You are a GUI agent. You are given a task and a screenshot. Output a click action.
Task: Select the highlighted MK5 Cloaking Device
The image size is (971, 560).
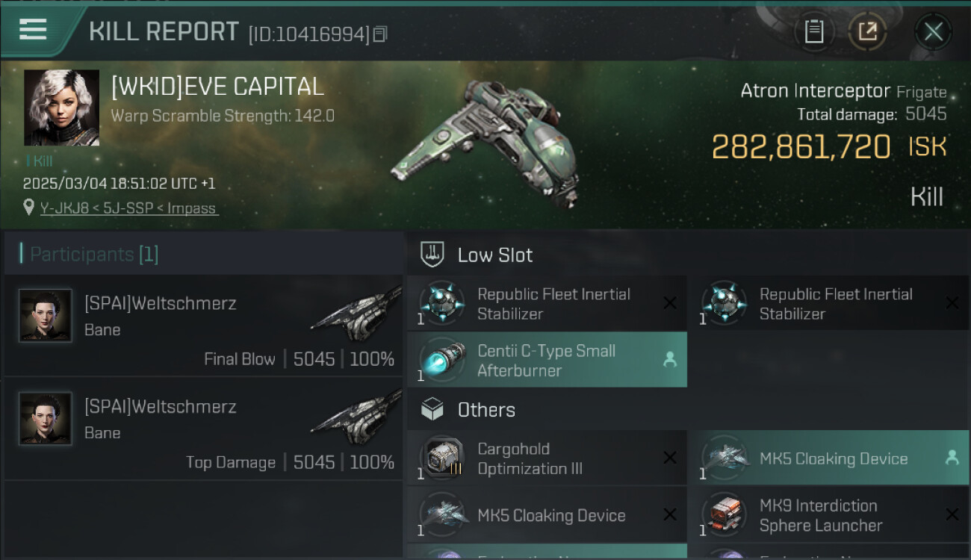point(828,458)
